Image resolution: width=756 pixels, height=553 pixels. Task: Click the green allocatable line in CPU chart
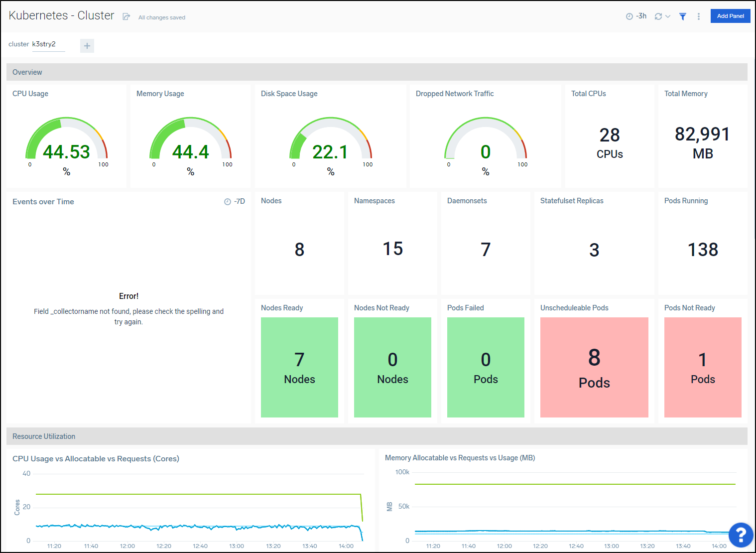[x=199, y=494]
